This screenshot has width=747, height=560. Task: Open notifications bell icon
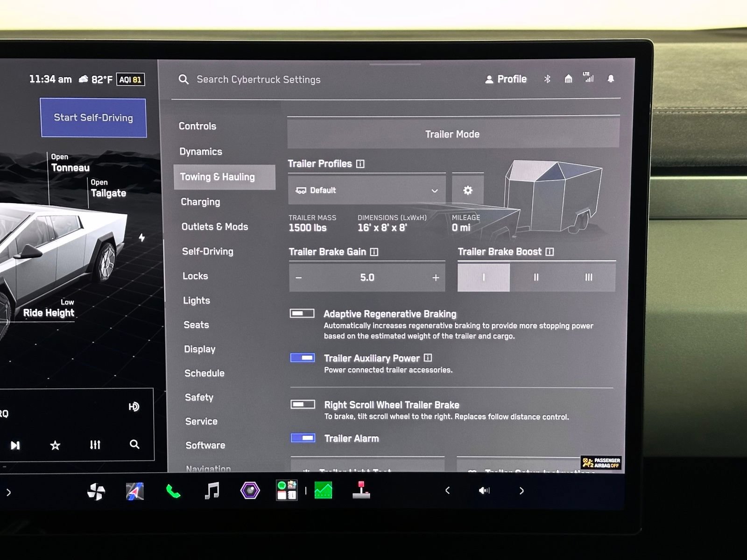coord(611,78)
